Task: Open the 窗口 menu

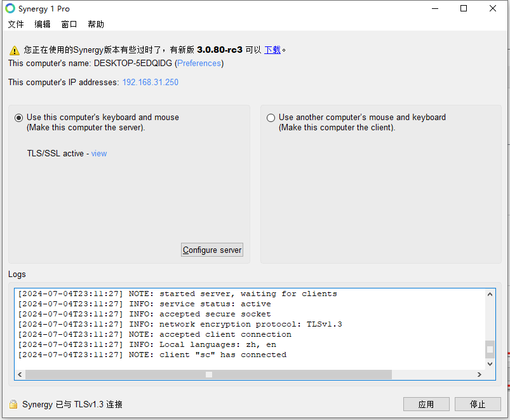Action: pos(69,24)
